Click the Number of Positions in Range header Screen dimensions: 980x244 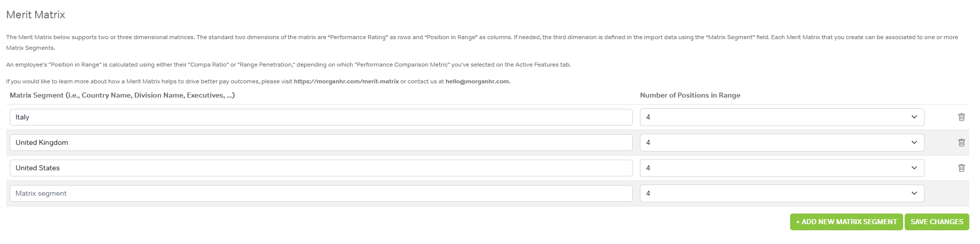tap(690, 95)
